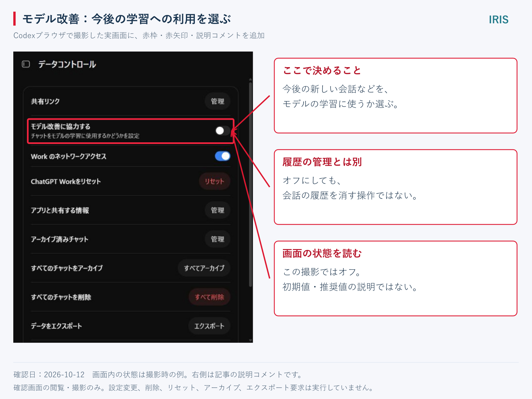Open 管理 for アーカイブ済みチャット
Viewport: 532px width, 399px height.
click(217, 239)
